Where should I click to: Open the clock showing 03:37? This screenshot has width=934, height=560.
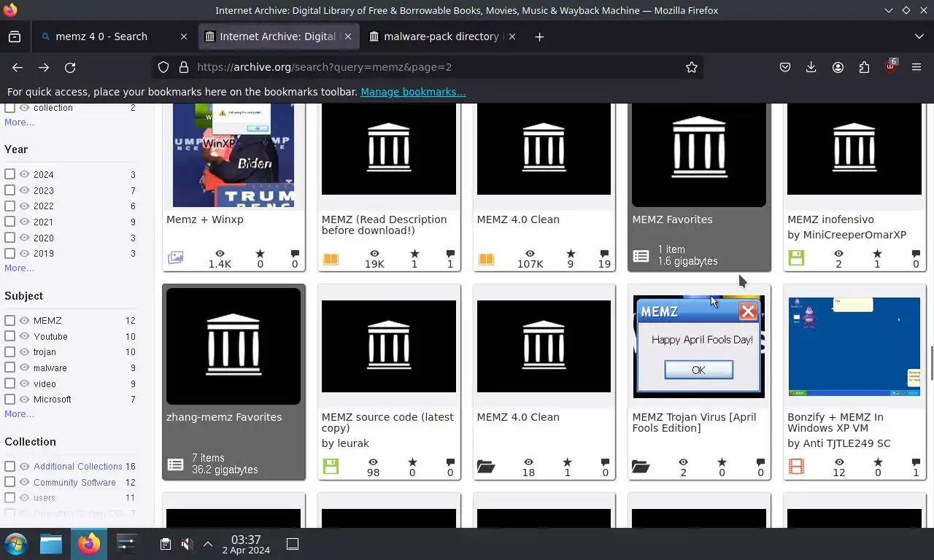click(x=246, y=544)
